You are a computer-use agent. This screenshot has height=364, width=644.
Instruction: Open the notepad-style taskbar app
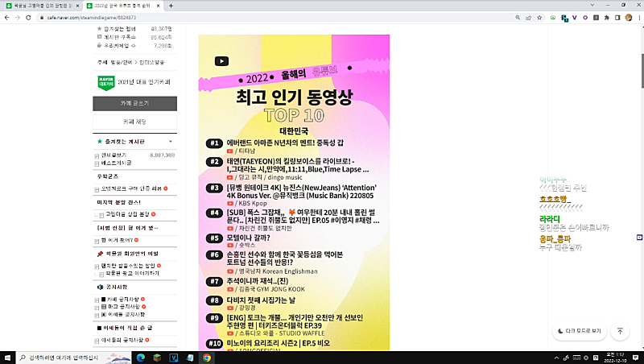[190, 358]
